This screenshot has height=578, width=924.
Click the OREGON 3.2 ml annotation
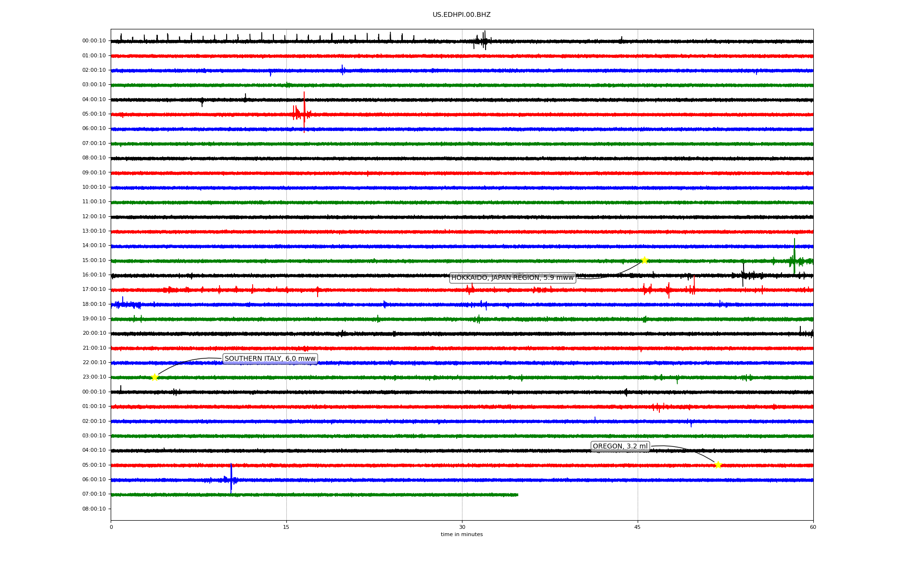click(620, 447)
